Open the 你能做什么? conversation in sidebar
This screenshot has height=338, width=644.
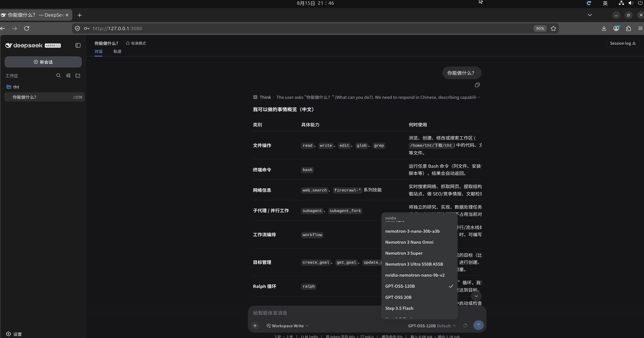[45, 97]
